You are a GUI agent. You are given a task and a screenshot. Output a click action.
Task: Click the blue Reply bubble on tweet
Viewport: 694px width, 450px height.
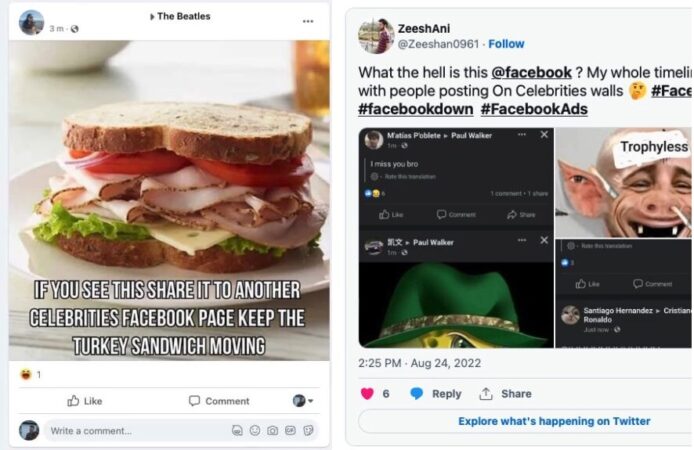pyautogui.click(x=416, y=393)
